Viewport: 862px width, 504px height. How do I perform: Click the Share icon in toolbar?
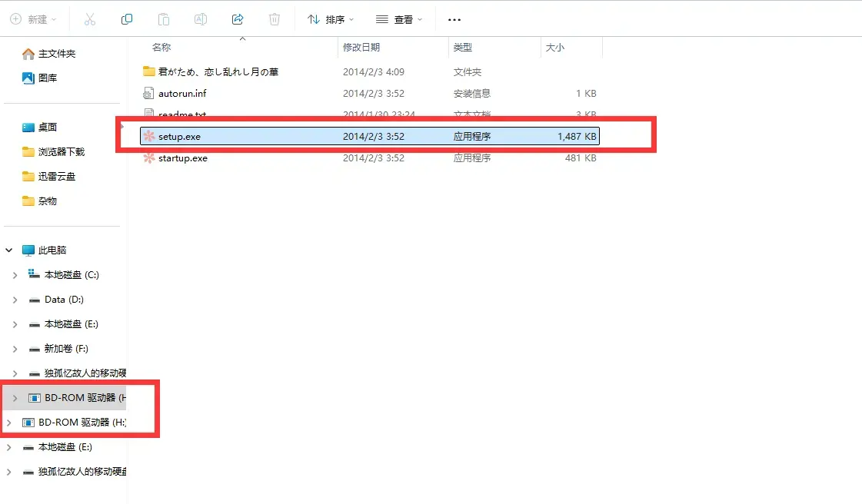(238, 19)
